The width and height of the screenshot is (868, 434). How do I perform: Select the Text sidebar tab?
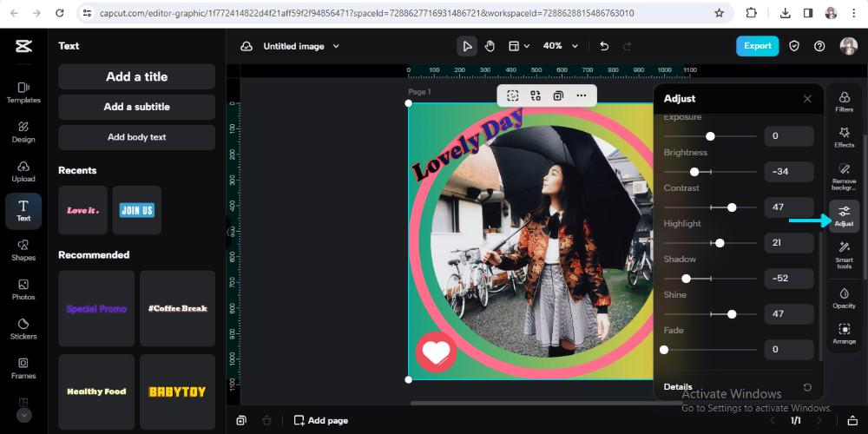tap(23, 211)
